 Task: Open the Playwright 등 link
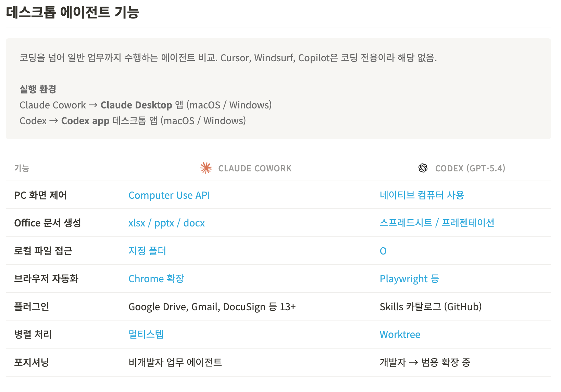click(x=409, y=279)
